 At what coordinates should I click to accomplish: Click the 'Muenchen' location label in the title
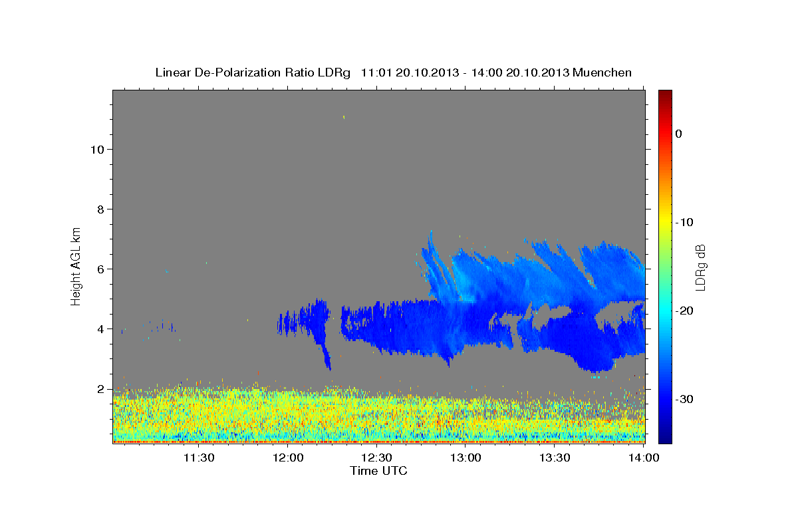[602, 72]
